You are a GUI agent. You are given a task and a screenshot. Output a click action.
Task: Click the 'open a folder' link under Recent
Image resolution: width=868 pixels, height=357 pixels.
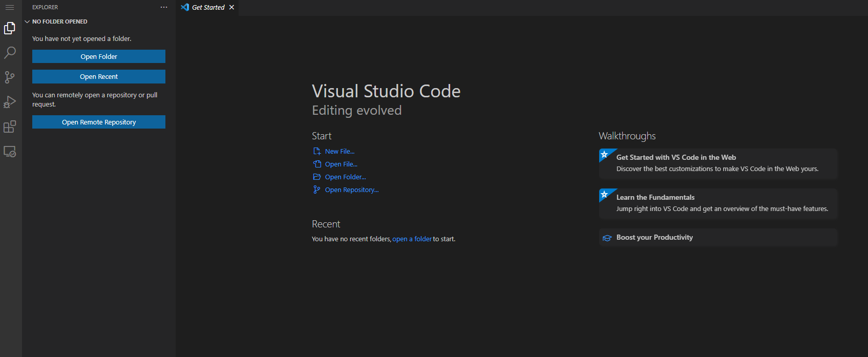click(412, 239)
